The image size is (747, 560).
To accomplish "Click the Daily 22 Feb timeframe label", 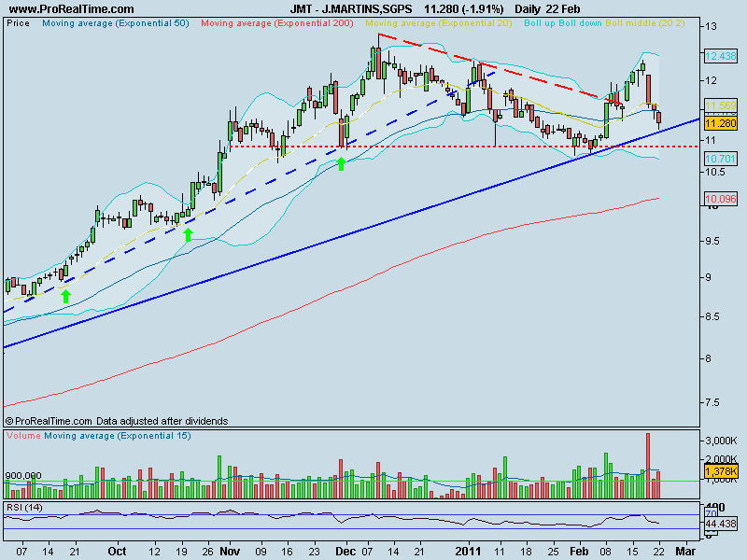I will [x=547, y=9].
